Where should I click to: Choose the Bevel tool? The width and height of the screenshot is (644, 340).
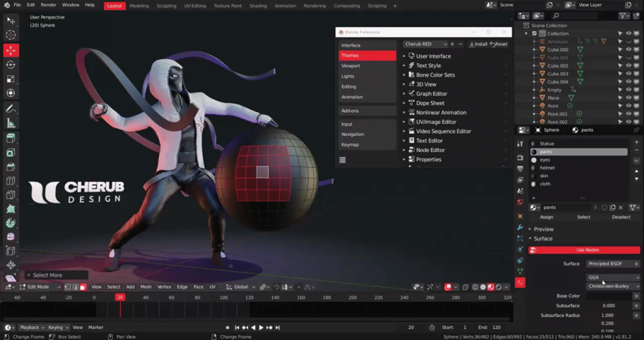(x=11, y=167)
